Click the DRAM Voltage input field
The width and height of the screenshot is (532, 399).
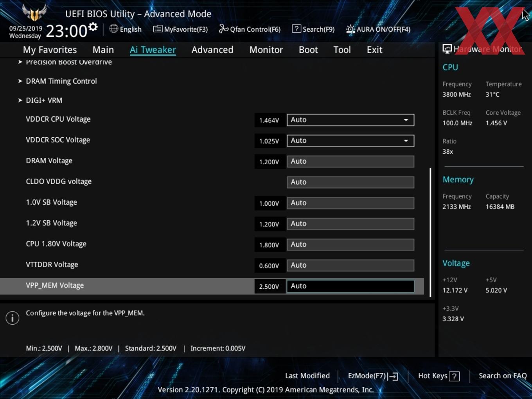tap(350, 161)
